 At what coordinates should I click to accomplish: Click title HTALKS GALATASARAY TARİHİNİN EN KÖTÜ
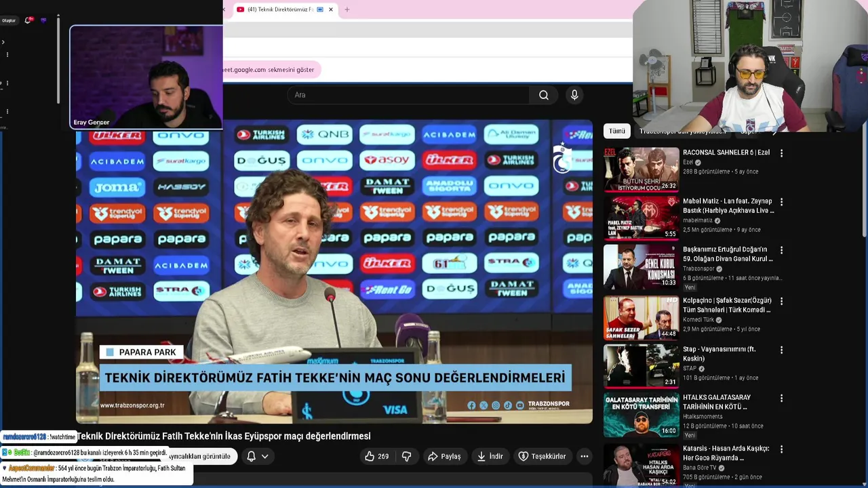[717, 402]
